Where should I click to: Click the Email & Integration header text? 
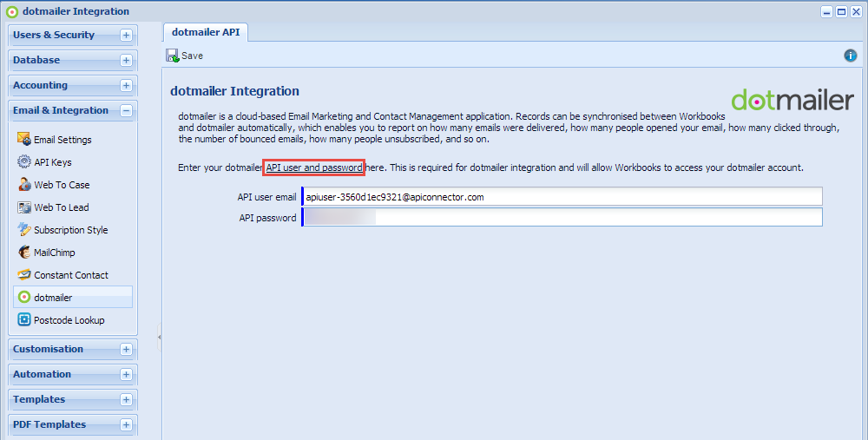(x=61, y=110)
